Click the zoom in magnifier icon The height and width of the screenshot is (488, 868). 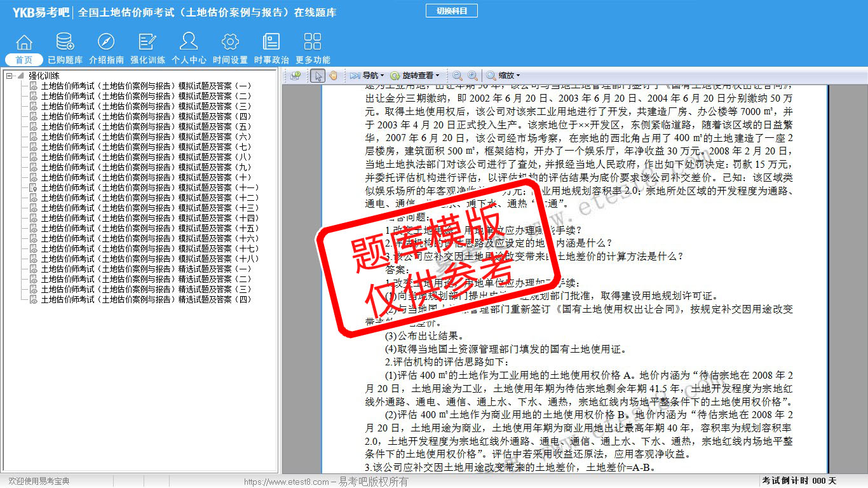(x=472, y=76)
